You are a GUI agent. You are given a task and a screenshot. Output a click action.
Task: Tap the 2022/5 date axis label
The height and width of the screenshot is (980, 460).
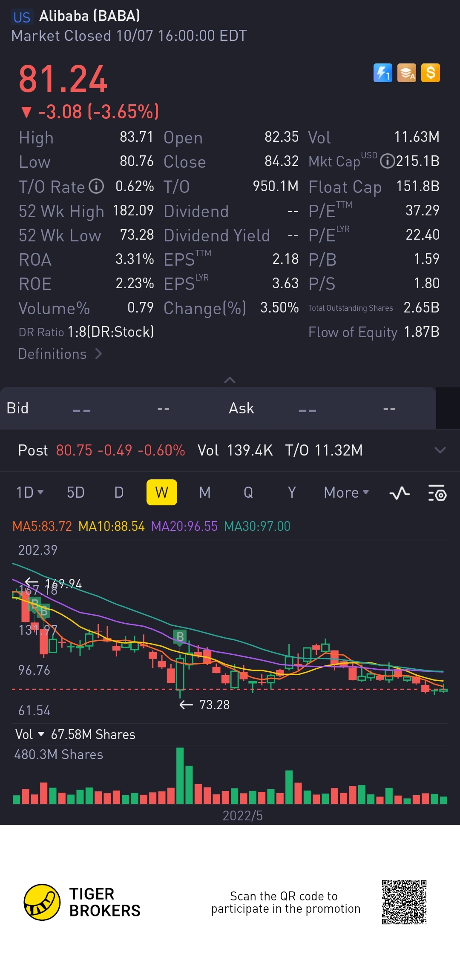[x=243, y=816]
